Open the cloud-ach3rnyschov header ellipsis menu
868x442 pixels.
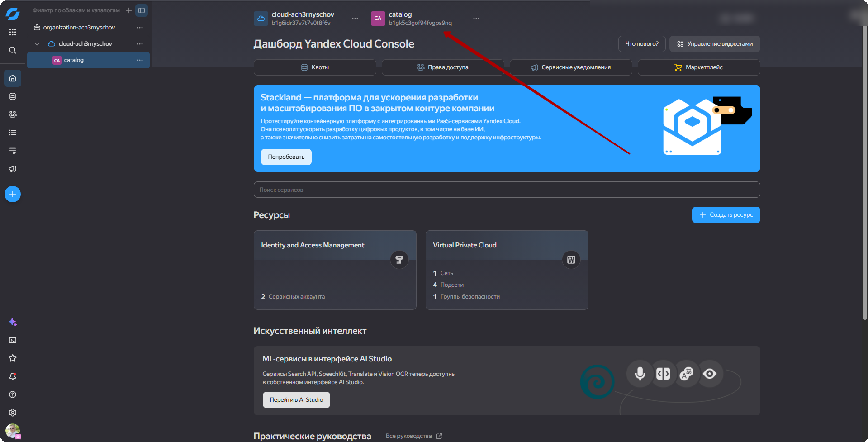click(355, 19)
